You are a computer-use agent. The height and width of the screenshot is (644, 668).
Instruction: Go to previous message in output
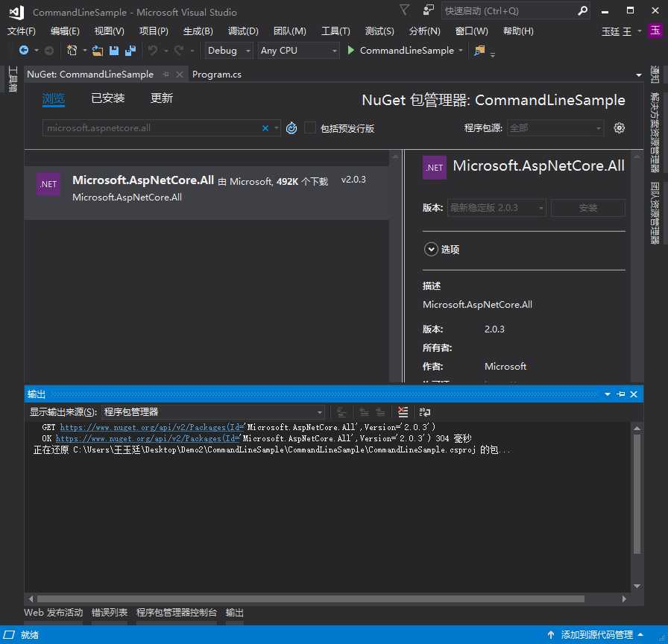[x=364, y=412]
